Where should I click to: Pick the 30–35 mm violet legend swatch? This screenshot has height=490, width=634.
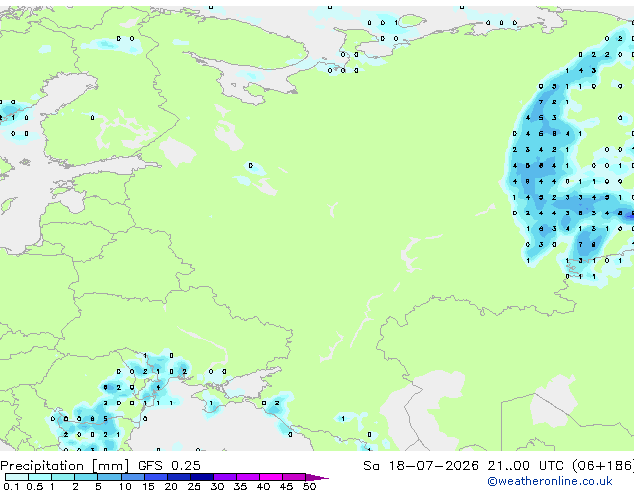(x=225, y=477)
